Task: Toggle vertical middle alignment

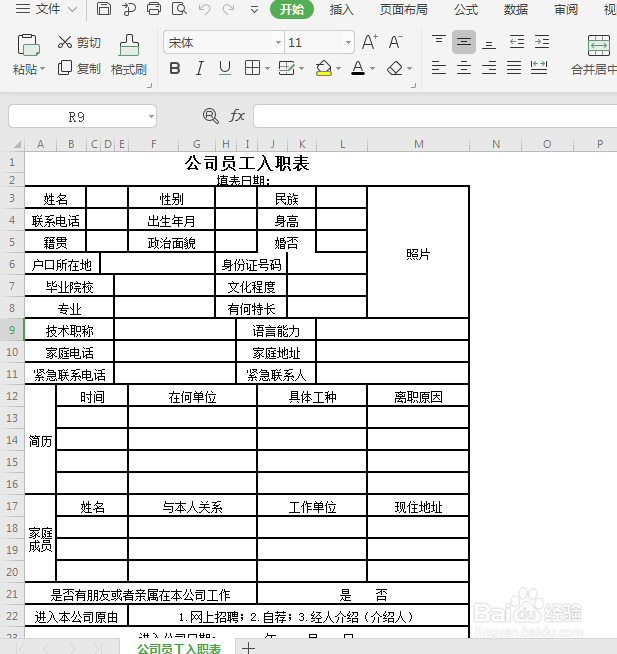Action: point(463,42)
